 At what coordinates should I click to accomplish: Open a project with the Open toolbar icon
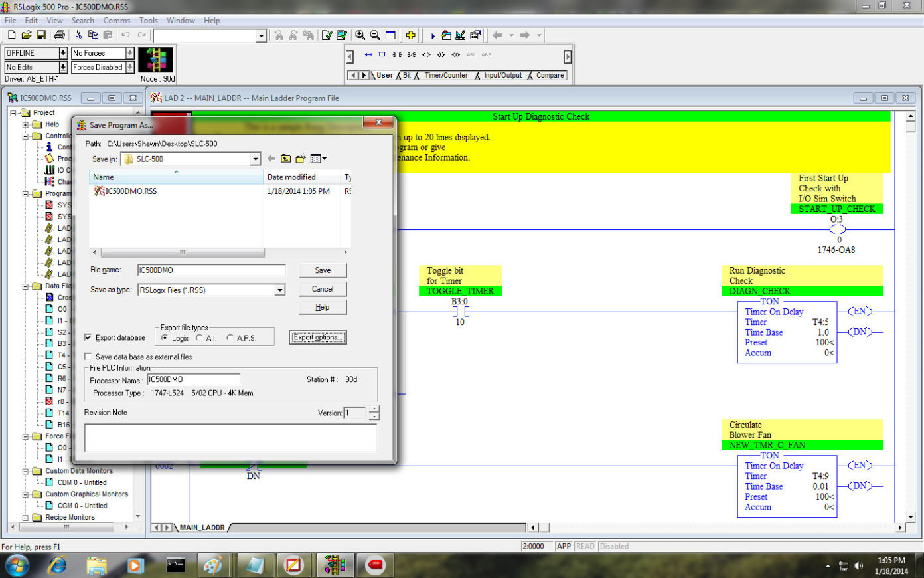click(25, 35)
